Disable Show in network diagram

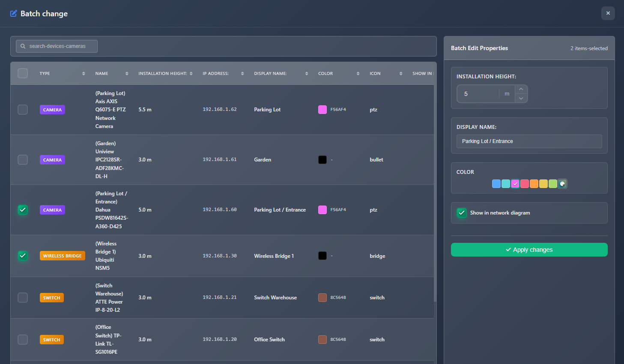coord(461,212)
